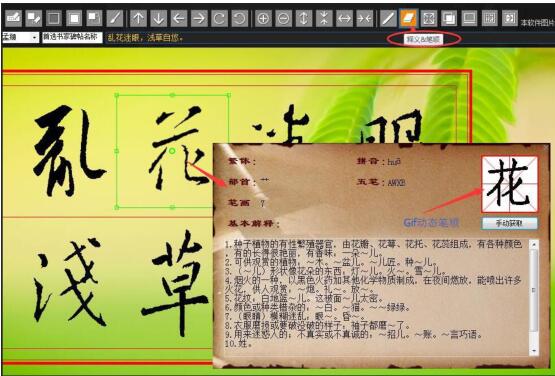Click the move left arrow icon

[x=179, y=18]
